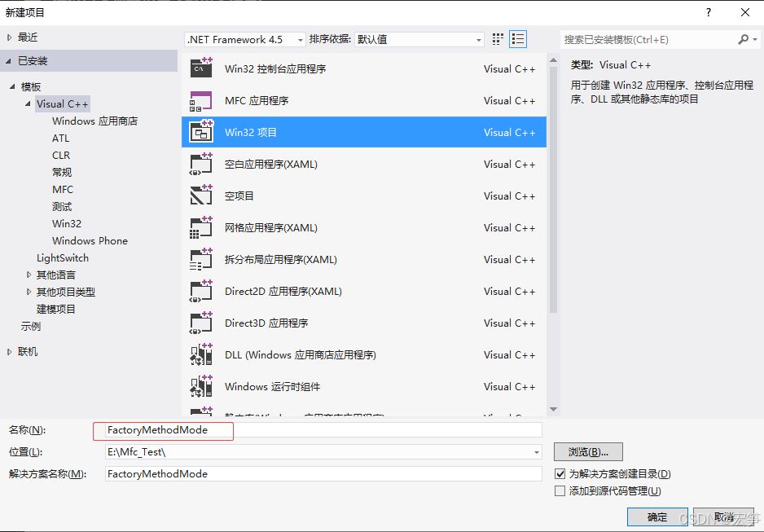
Task: Select Win32 in template tree
Action: tap(67, 223)
